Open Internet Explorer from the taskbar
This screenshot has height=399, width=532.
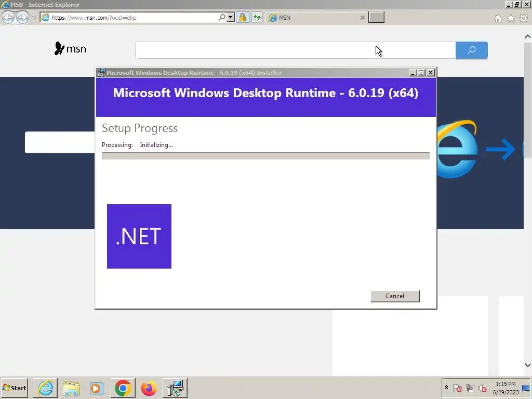[x=45, y=388]
